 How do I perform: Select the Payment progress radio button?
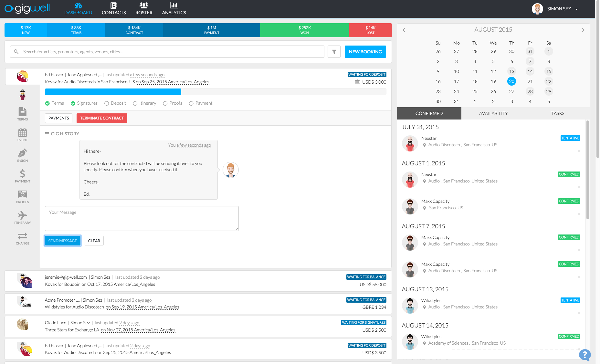click(192, 103)
